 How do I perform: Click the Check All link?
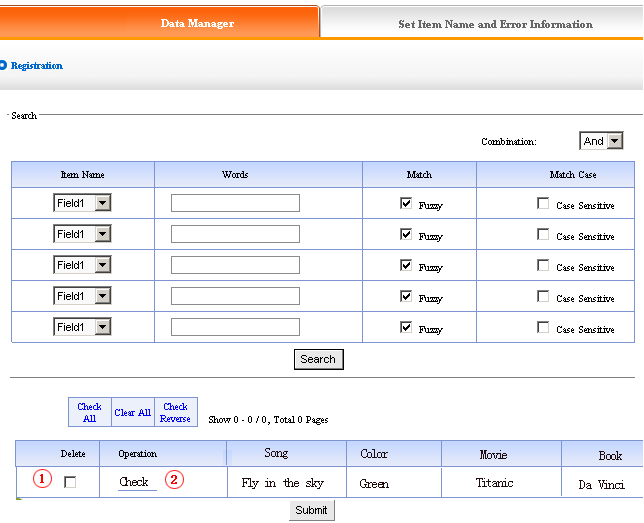click(x=90, y=412)
